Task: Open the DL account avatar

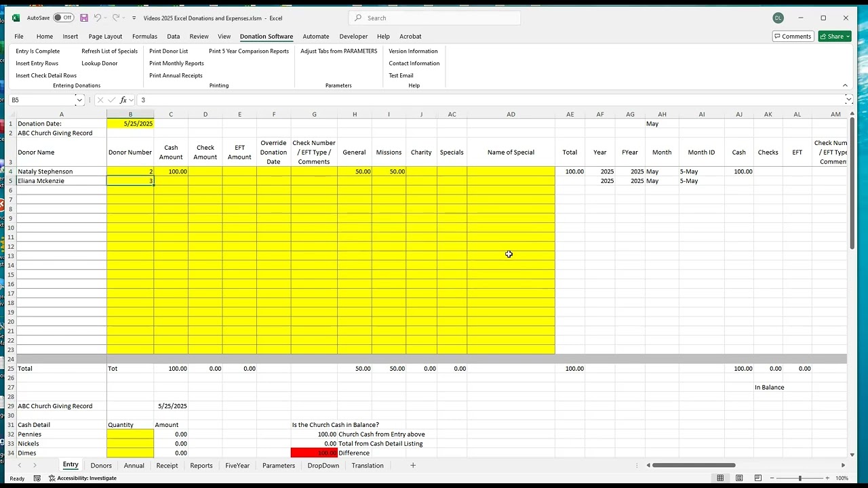Action: click(x=777, y=18)
